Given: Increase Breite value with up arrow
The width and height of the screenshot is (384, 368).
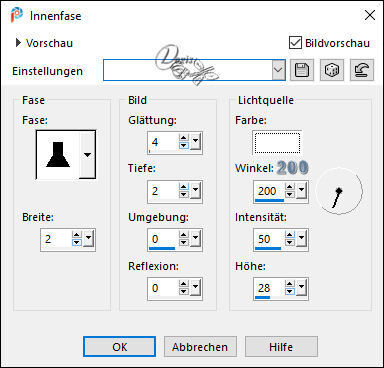Looking at the screenshot, I should click(x=77, y=235).
